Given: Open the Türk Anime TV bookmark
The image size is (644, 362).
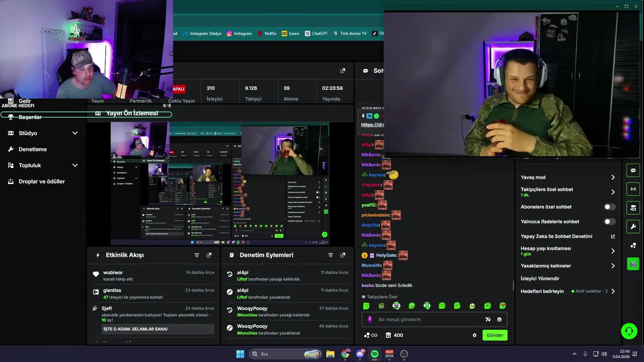Looking at the screenshot, I should [x=350, y=34].
